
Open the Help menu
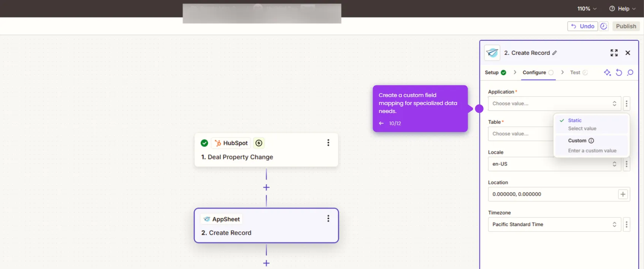pyautogui.click(x=622, y=9)
